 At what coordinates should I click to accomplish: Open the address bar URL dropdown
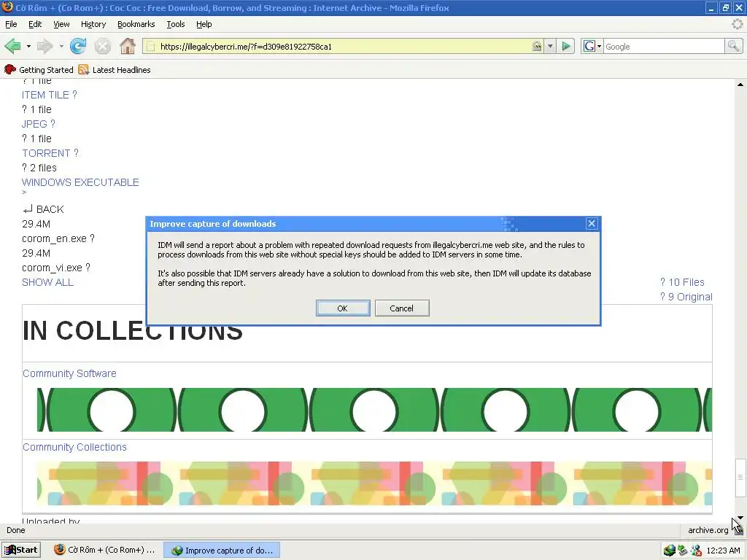(x=550, y=46)
